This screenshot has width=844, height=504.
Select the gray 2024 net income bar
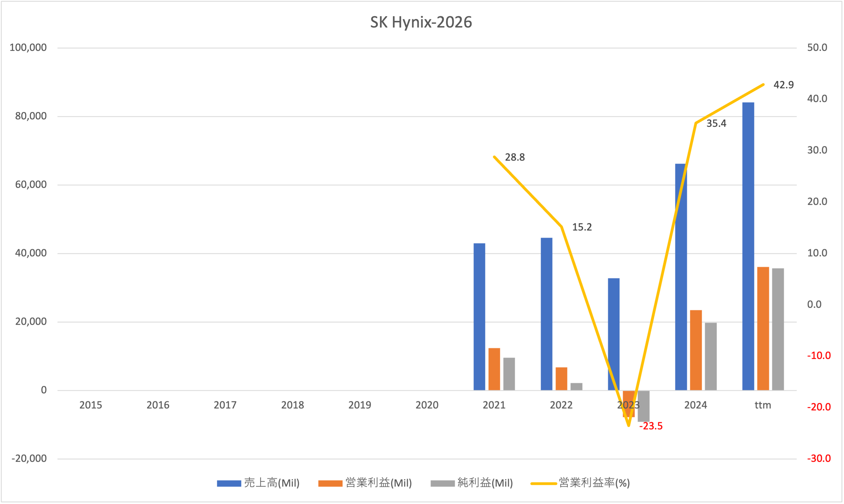[x=710, y=356]
